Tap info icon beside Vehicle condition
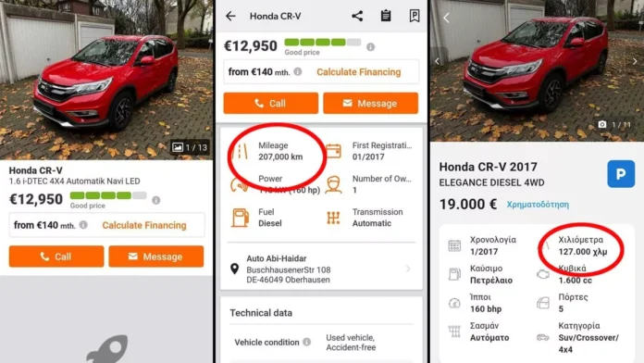 click(x=306, y=342)
